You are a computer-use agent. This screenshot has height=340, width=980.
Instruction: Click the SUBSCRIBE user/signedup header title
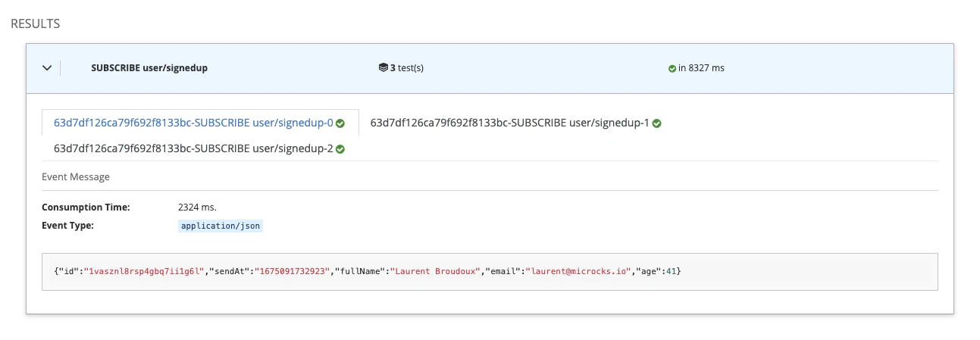click(x=149, y=68)
